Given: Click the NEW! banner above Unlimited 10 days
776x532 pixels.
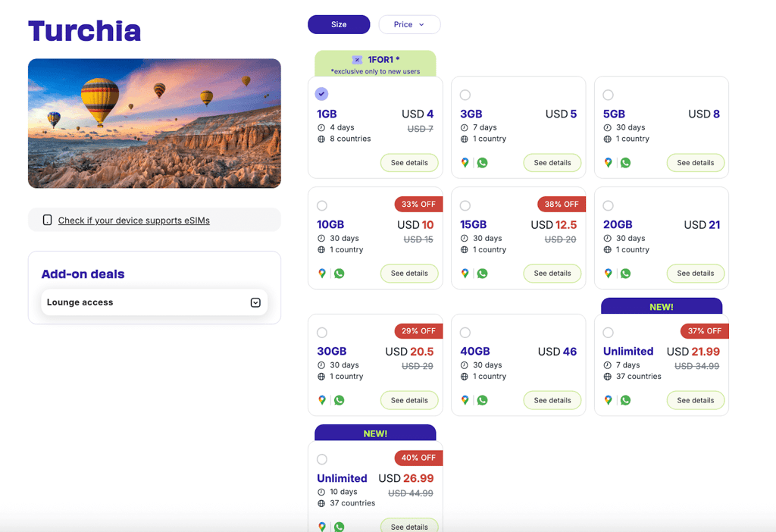Looking at the screenshot, I should (375, 433).
